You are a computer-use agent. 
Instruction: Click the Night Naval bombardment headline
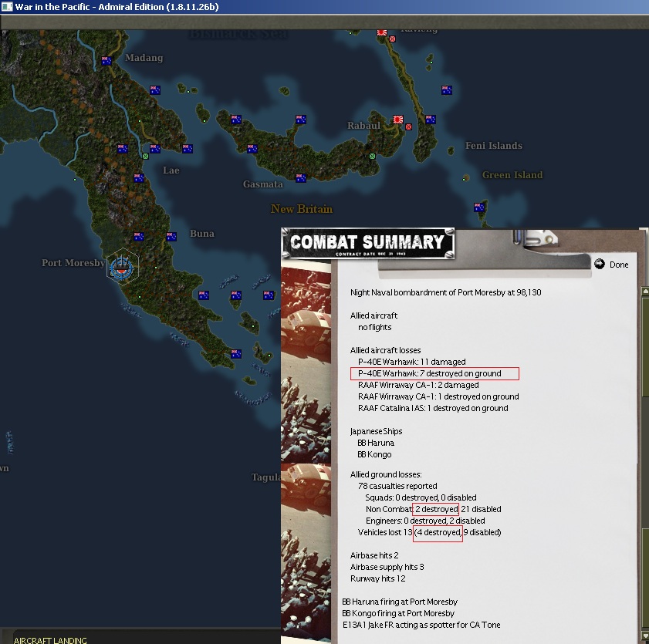446,292
